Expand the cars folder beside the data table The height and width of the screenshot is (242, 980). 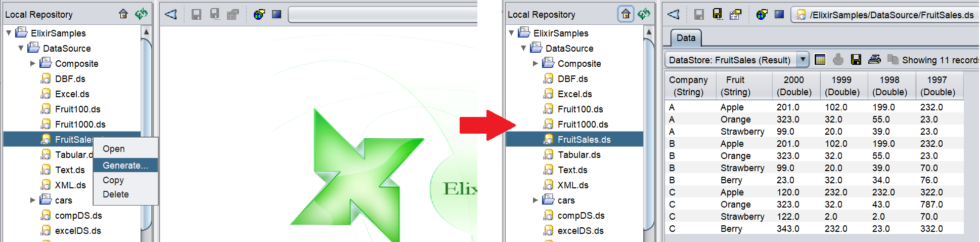pyautogui.click(x=536, y=200)
